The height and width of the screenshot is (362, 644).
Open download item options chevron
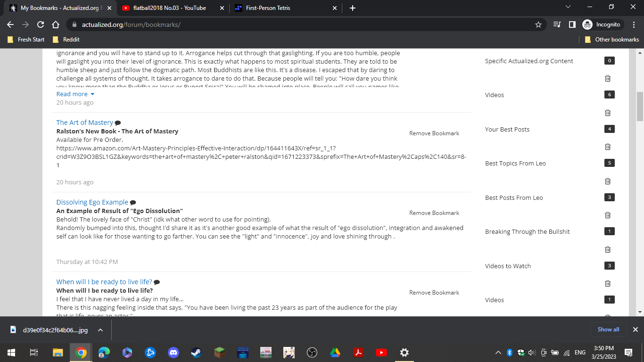(x=100, y=330)
